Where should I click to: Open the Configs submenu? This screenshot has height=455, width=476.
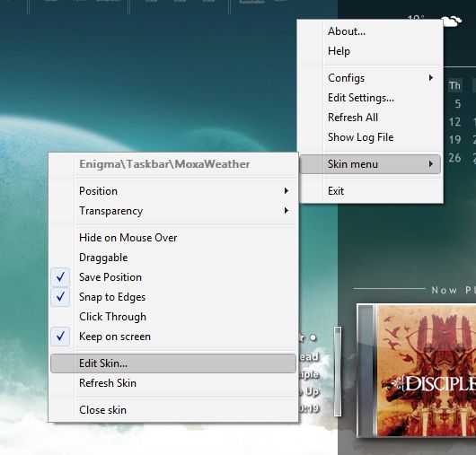[370, 78]
